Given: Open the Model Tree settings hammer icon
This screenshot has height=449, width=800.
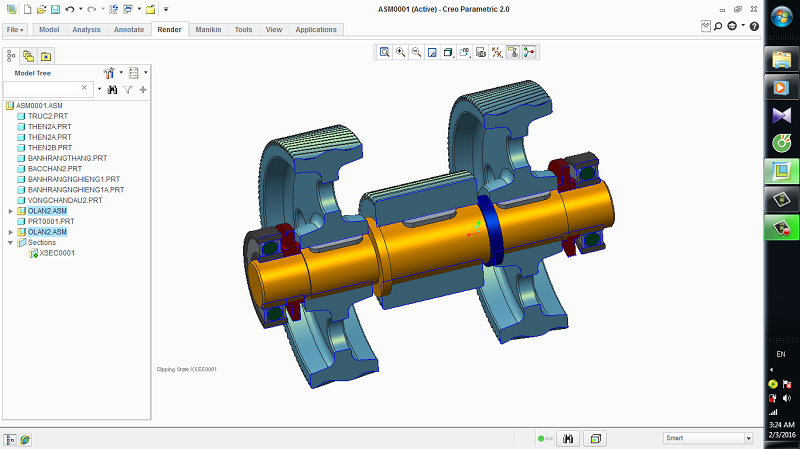Looking at the screenshot, I should point(110,73).
